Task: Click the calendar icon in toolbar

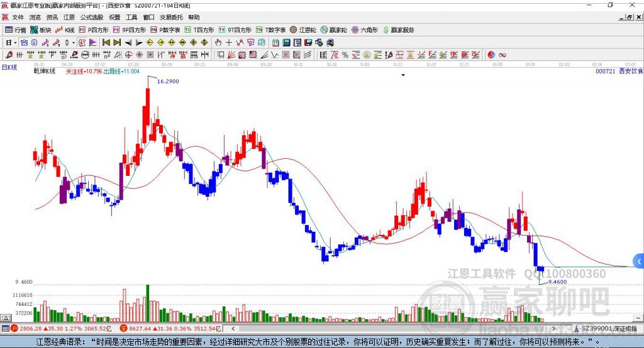Action: (275, 43)
